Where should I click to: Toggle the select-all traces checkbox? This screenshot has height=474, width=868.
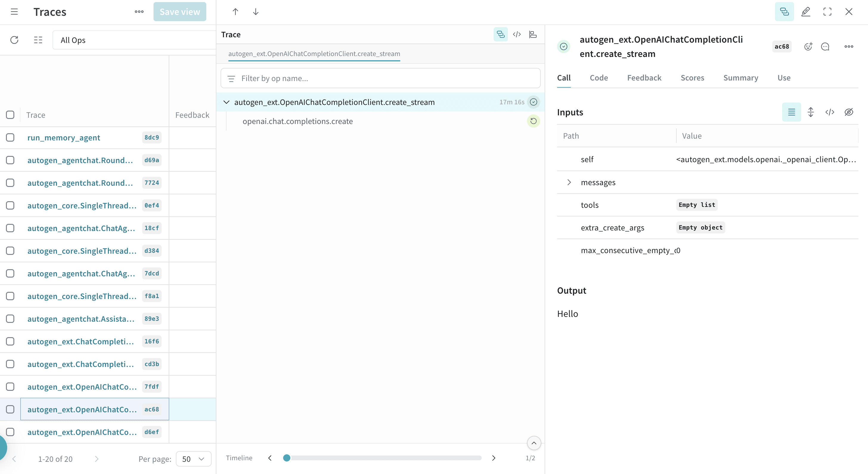pyautogui.click(x=10, y=115)
